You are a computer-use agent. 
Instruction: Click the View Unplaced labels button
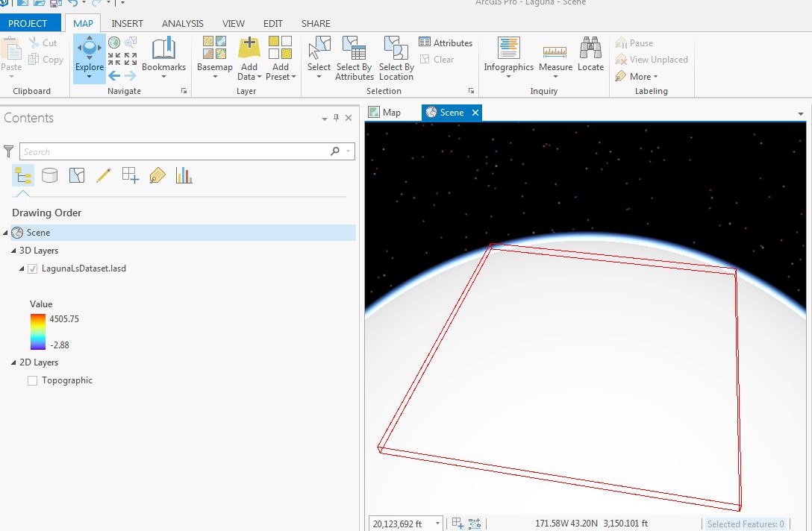652,60
